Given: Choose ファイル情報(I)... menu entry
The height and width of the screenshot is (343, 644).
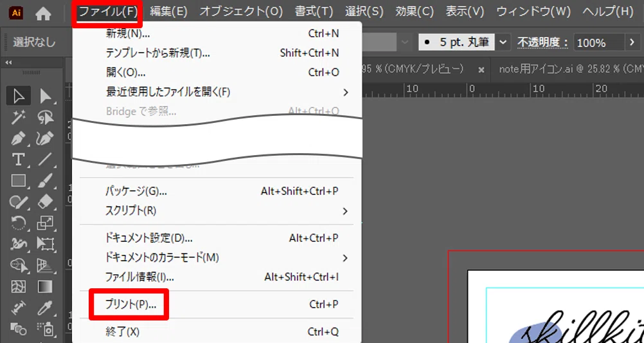Looking at the screenshot, I should coord(217,277).
